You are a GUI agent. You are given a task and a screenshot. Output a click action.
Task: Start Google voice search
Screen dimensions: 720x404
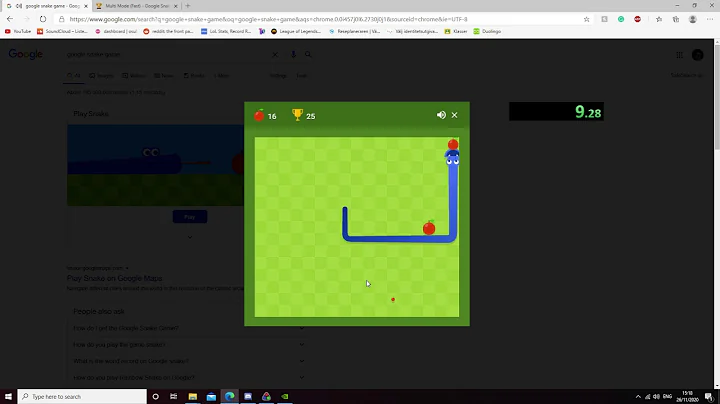(x=293, y=54)
